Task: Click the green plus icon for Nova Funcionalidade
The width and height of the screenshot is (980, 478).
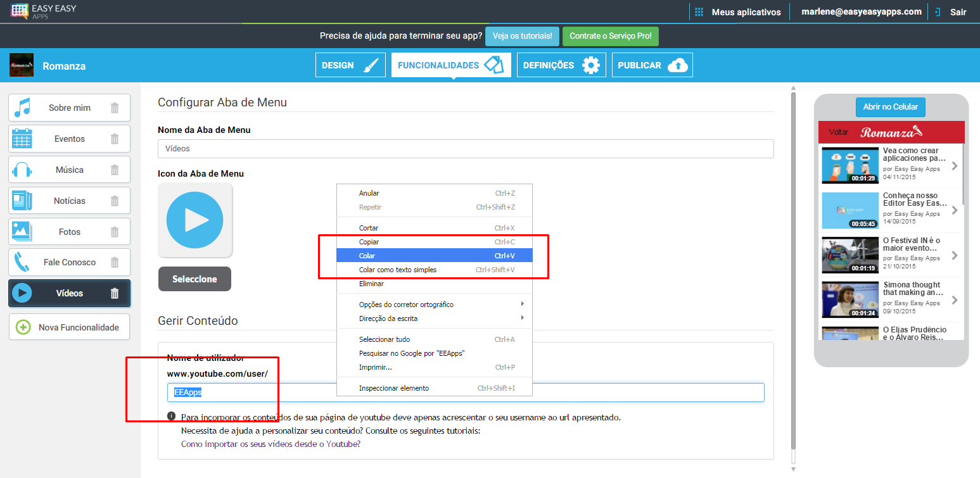Action: 23,327
